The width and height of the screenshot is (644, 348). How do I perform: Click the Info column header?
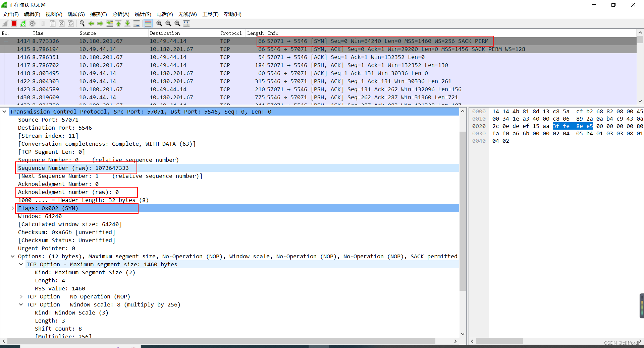pyautogui.click(x=451, y=33)
